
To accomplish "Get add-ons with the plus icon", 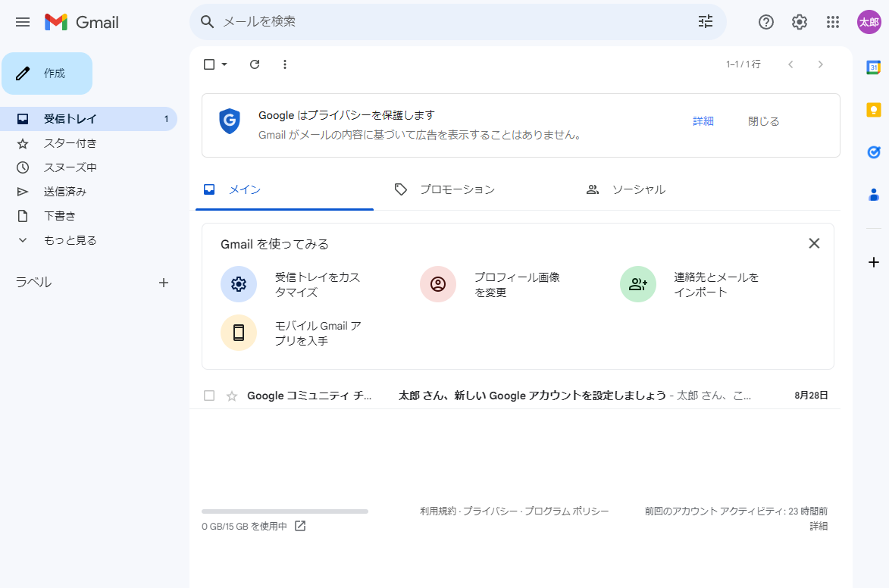I will 873,262.
